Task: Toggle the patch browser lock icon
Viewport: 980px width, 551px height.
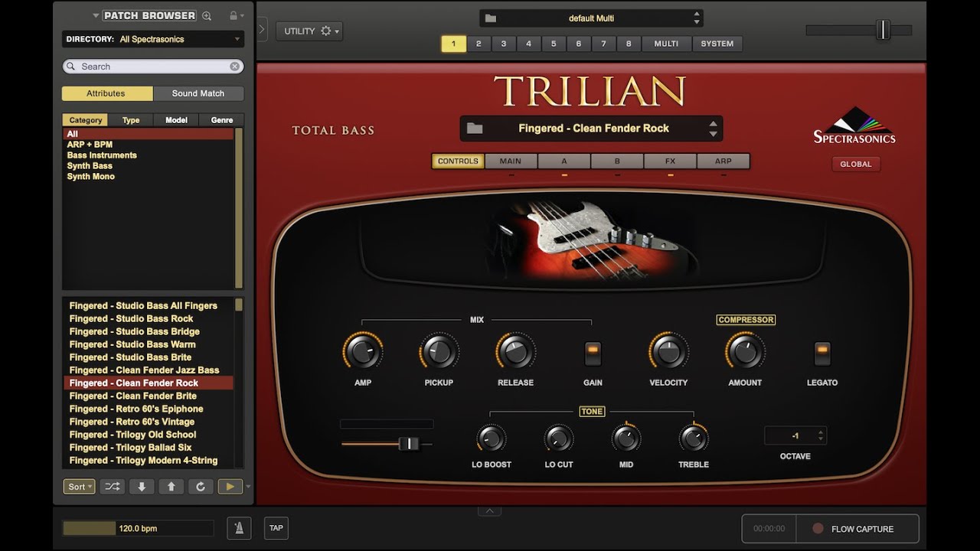Action: (x=234, y=15)
